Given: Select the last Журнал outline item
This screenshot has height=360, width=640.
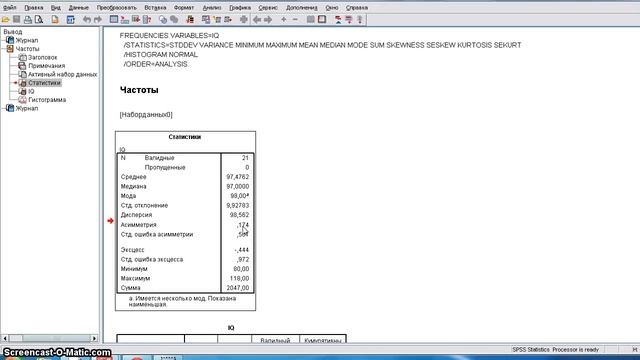Looking at the screenshot, I should pyautogui.click(x=27, y=109).
